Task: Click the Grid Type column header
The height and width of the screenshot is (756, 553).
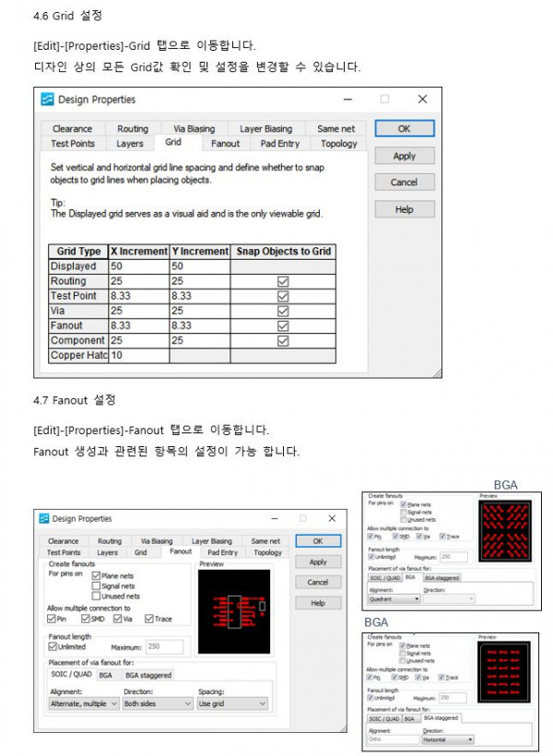Action: pos(78,251)
